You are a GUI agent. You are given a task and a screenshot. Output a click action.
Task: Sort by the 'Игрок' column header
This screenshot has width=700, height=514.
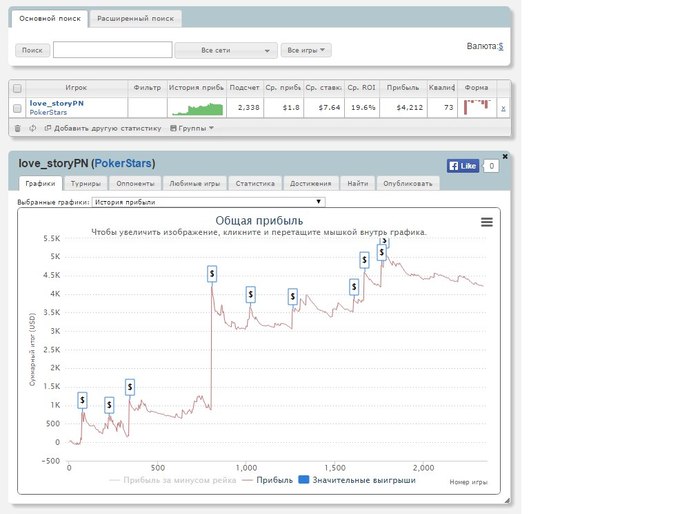click(76, 88)
